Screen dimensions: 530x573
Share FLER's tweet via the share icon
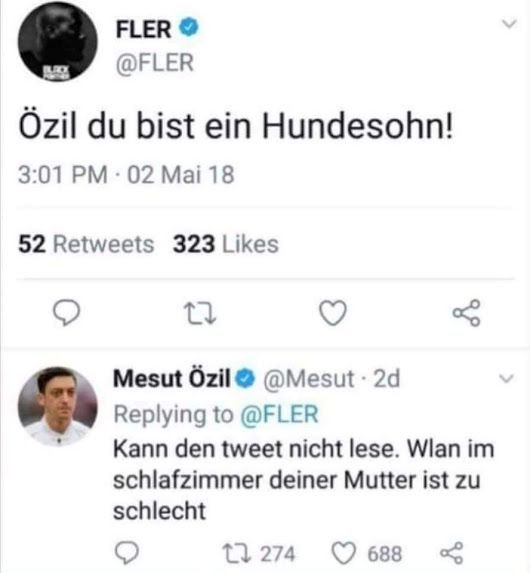tap(466, 313)
